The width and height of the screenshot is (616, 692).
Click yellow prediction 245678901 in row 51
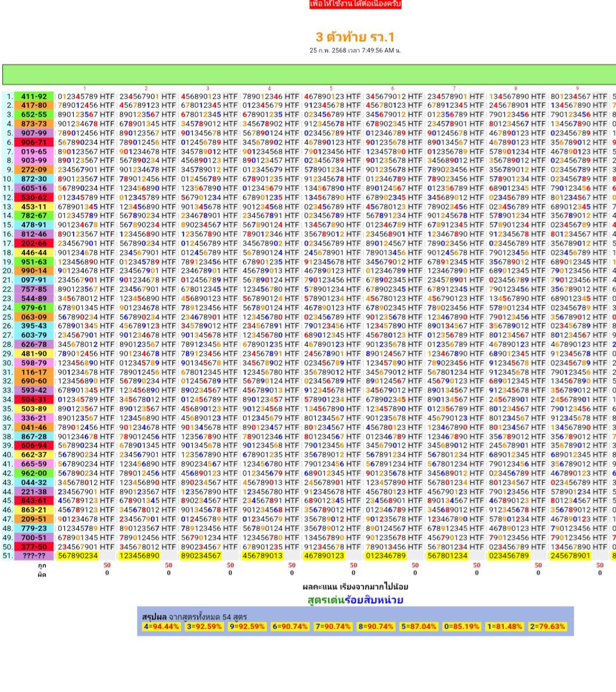click(x=570, y=556)
